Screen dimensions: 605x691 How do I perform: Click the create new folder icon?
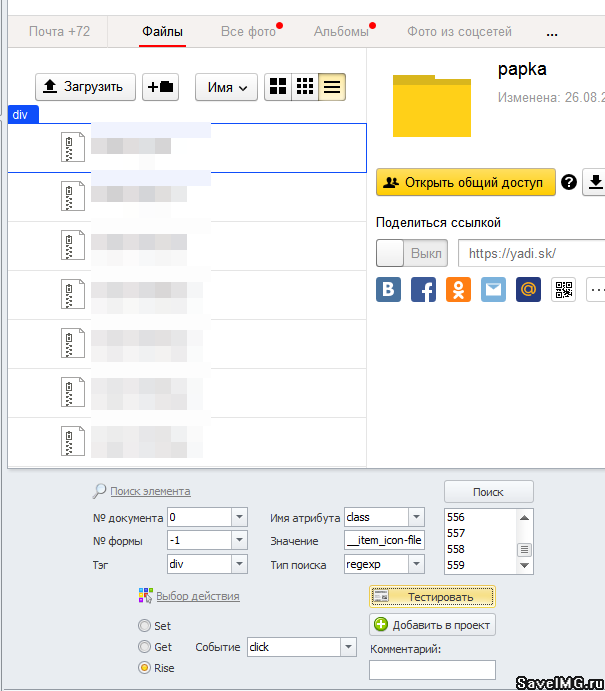point(160,87)
